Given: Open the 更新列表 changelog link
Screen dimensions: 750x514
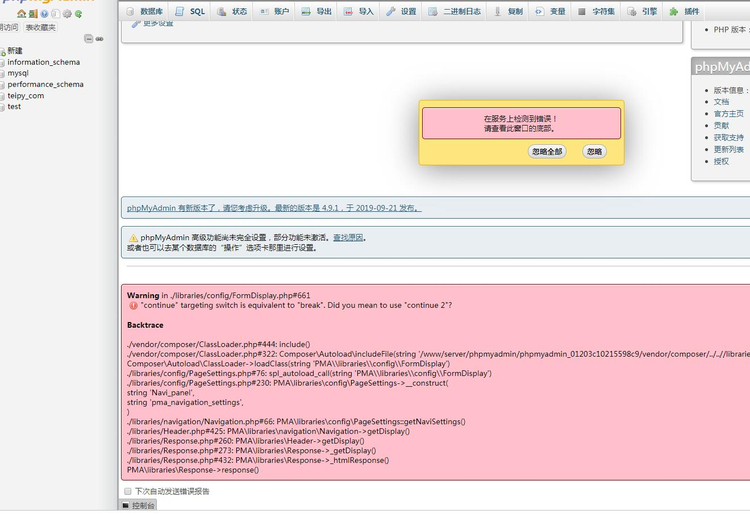Looking at the screenshot, I should 728,150.
